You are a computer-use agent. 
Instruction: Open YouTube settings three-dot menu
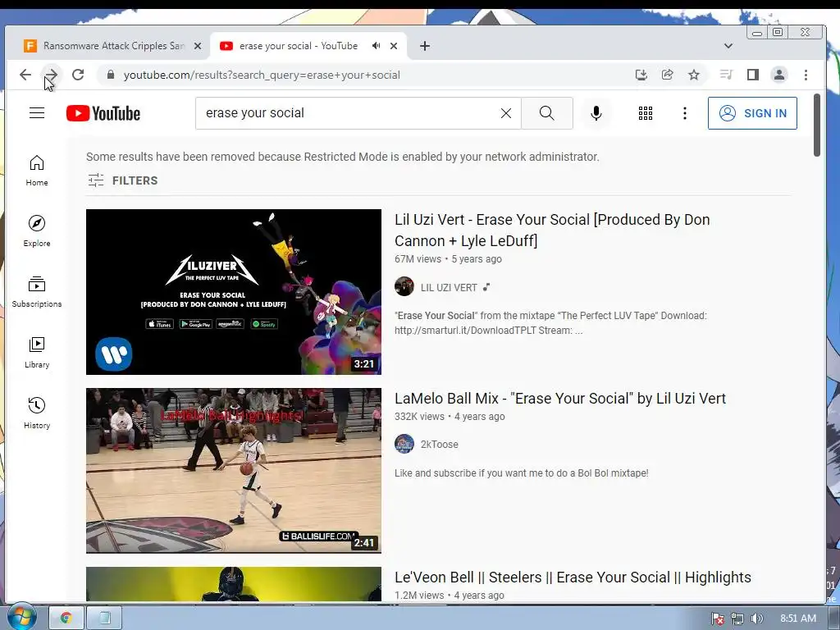point(685,113)
